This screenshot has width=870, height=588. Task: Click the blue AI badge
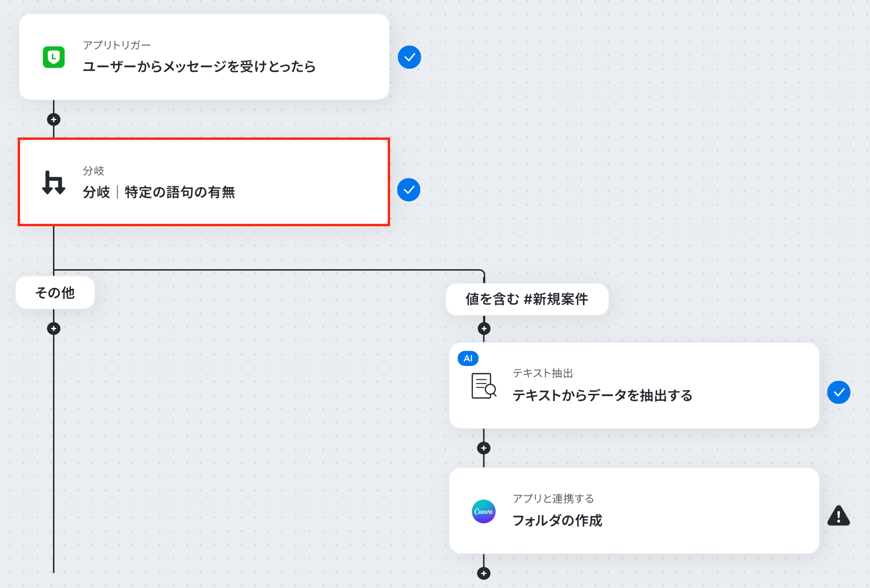click(468, 358)
